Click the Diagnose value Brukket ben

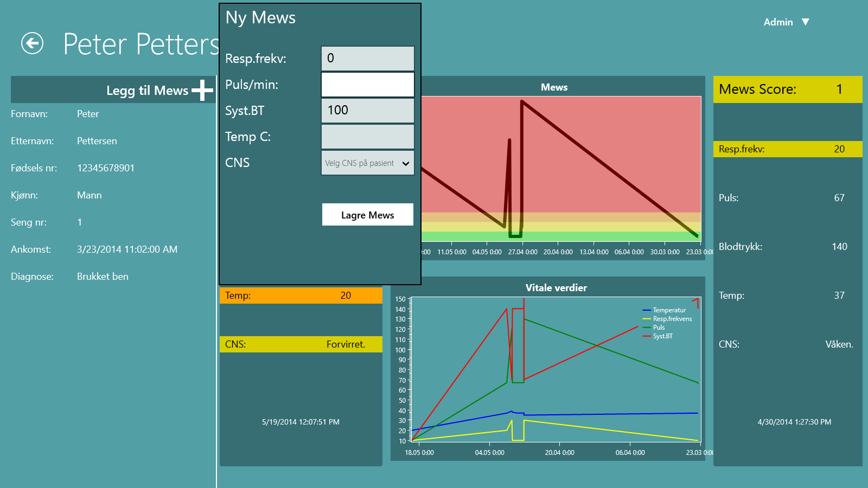click(x=103, y=277)
